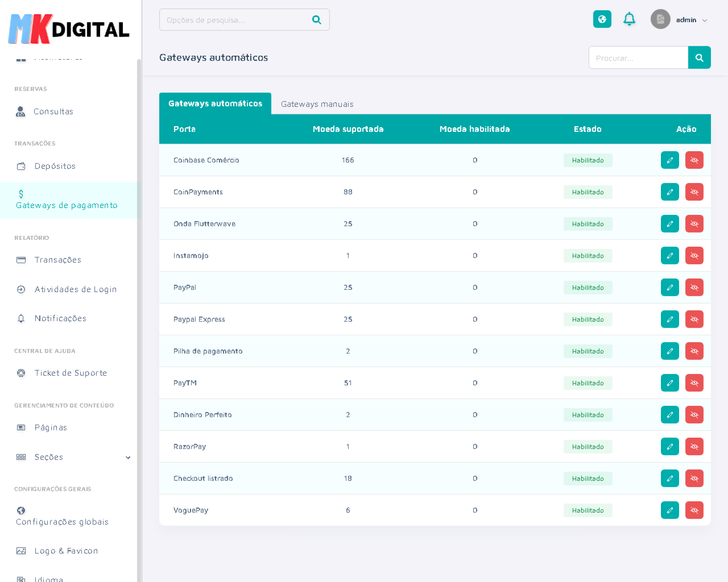Open Ticket de Suporte page

(71, 373)
